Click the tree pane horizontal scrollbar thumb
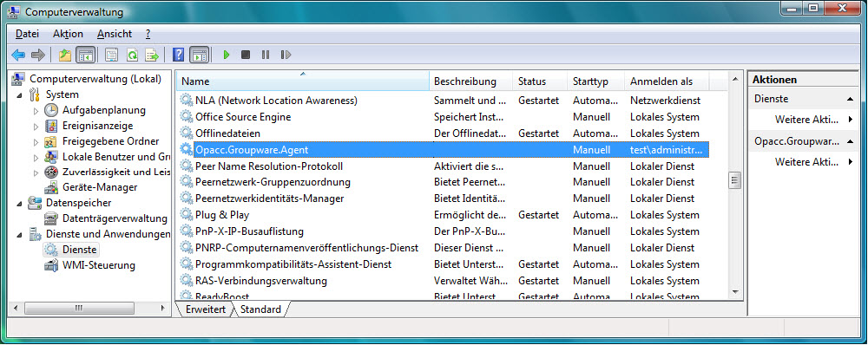 (x=80, y=308)
